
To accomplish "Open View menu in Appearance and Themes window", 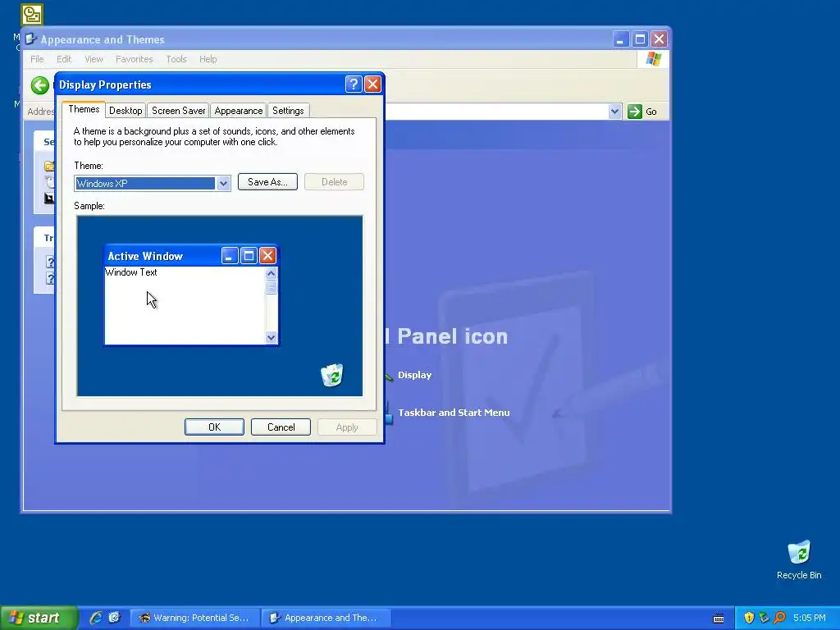I will pyautogui.click(x=94, y=59).
